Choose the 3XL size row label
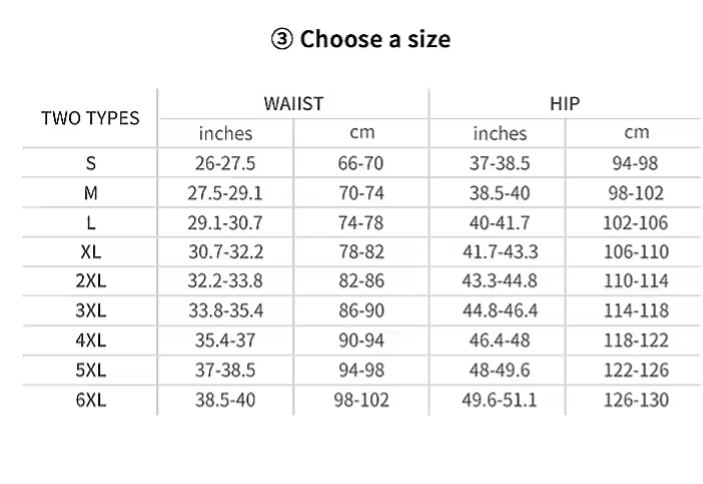Screen dimensions: 703x484 point(90,312)
